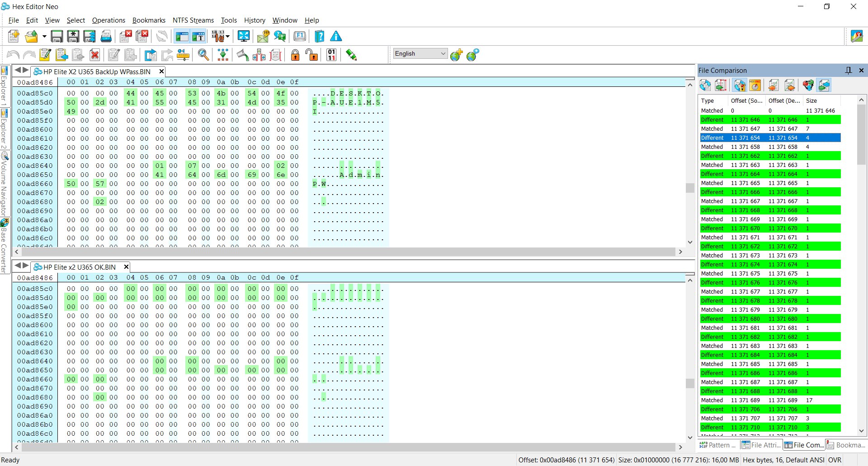Click the refresh comparison icon in File Comparison

[705, 85]
